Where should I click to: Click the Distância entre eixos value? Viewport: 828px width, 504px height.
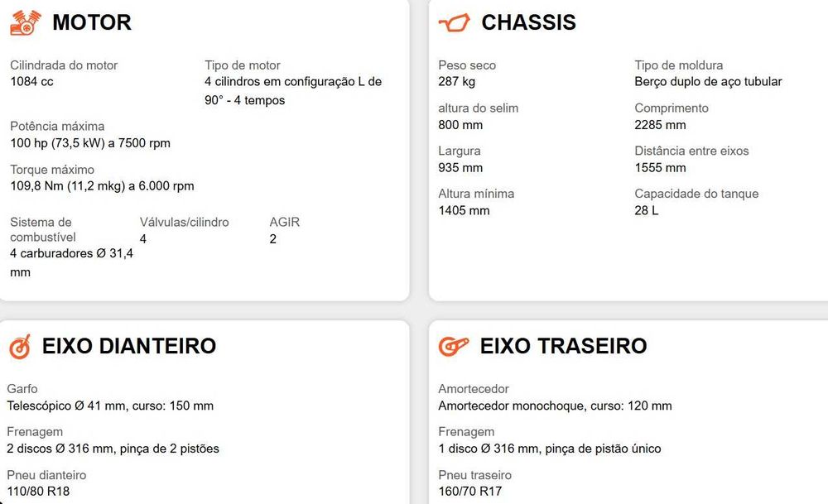660,167
